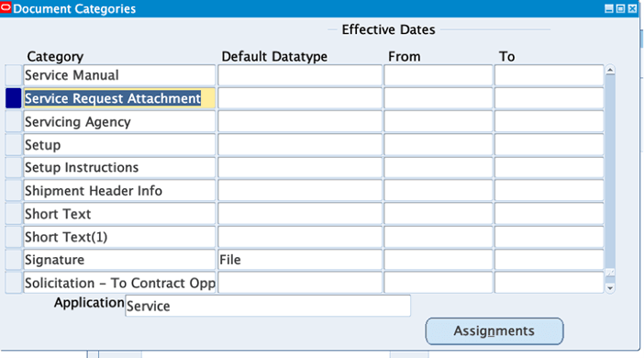Click the scrollbar up arrow
Screen dimensions: 644x358
(x=610, y=71)
